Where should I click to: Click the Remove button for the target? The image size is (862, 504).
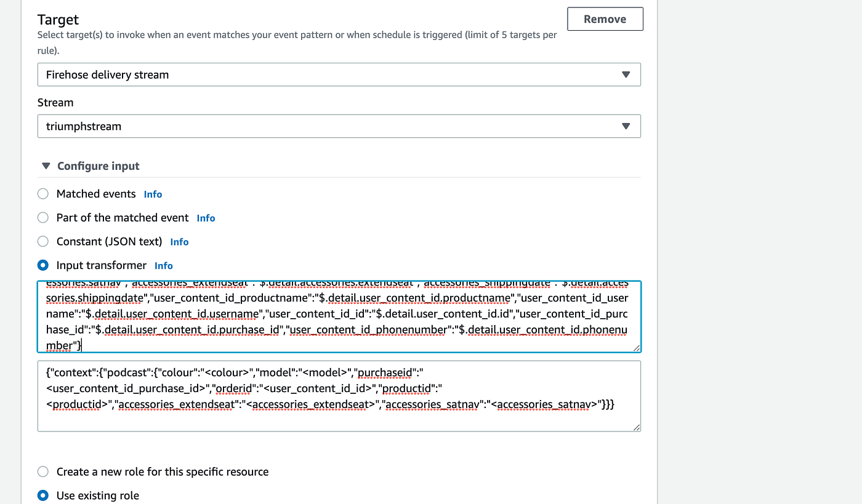[x=605, y=18]
